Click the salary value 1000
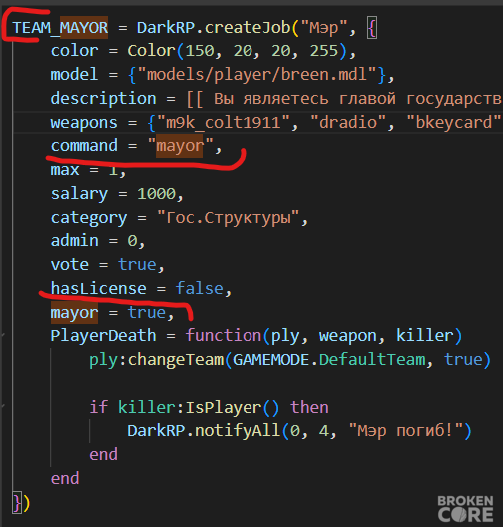 (x=156, y=194)
